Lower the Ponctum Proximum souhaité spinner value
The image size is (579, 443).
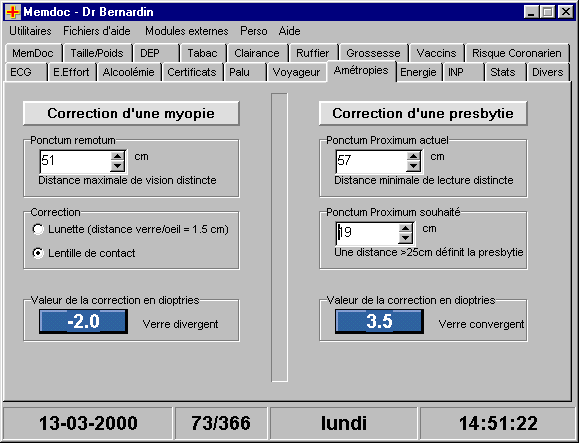point(405,238)
